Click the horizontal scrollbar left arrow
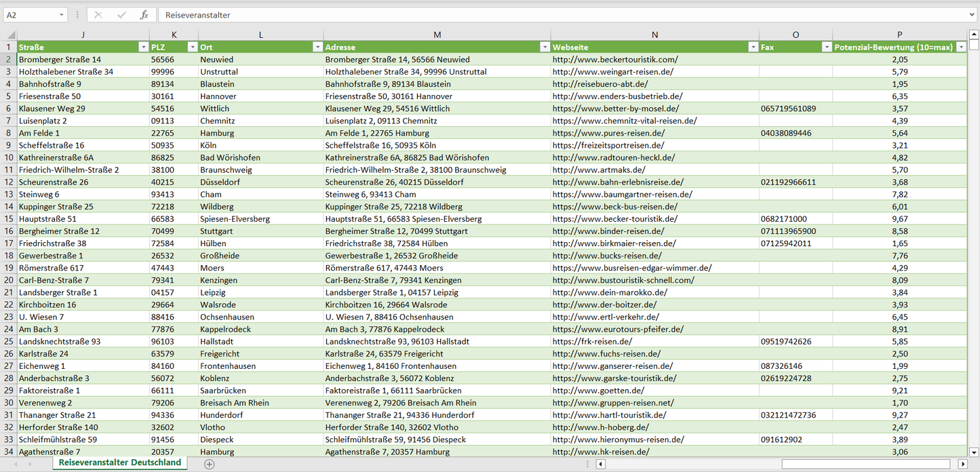Screen dimensions: 980x472 pyautogui.click(x=600, y=464)
